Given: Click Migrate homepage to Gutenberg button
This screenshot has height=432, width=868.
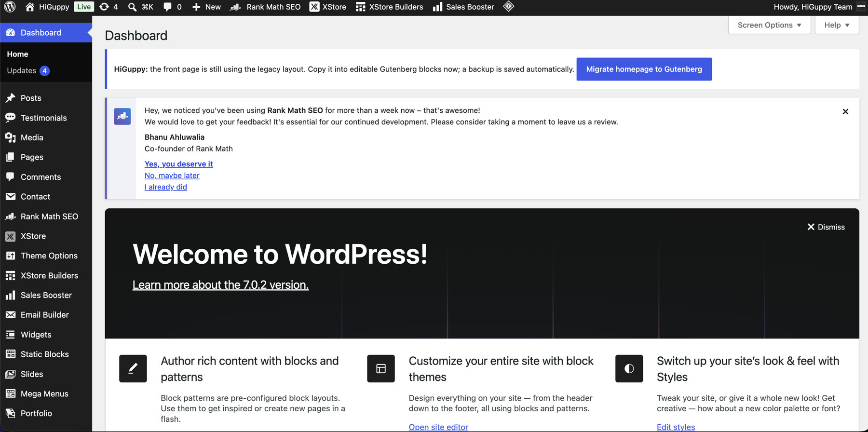Looking at the screenshot, I should point(644,69).
